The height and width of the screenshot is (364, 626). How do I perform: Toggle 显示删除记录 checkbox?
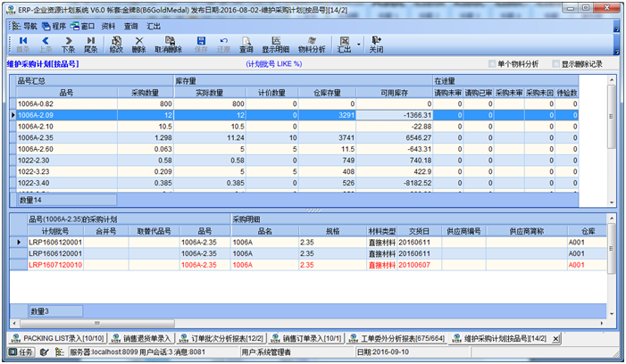(555, 64)
